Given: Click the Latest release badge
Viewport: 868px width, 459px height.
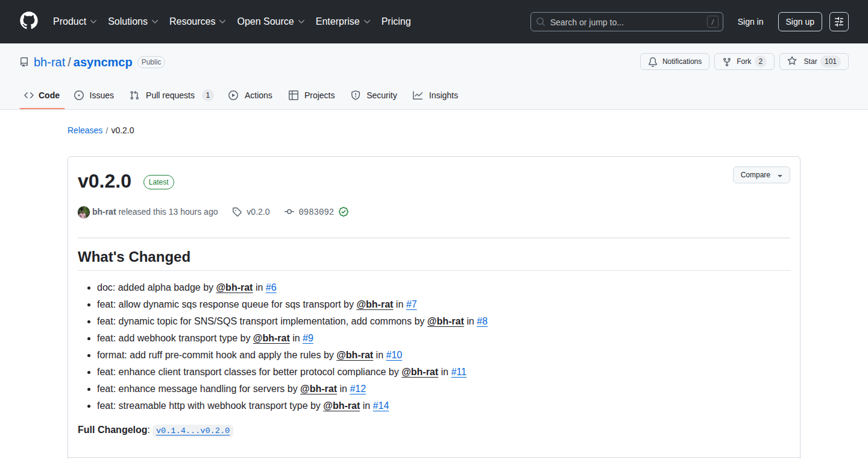Looking at the screenshot, I should [159, 182].
